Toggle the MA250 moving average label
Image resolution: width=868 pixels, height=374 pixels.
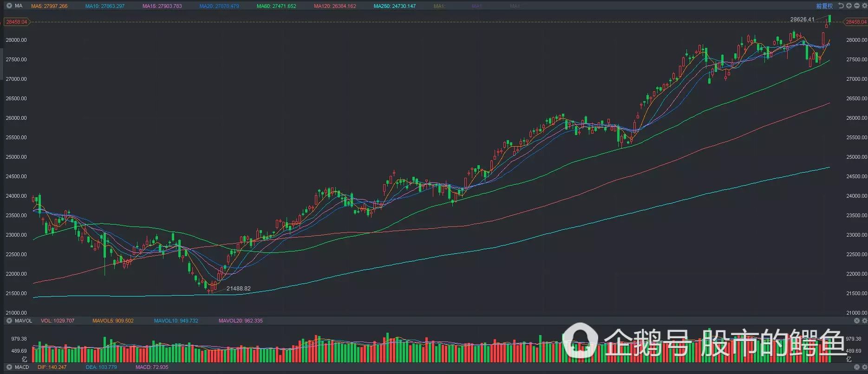(395, 6)
